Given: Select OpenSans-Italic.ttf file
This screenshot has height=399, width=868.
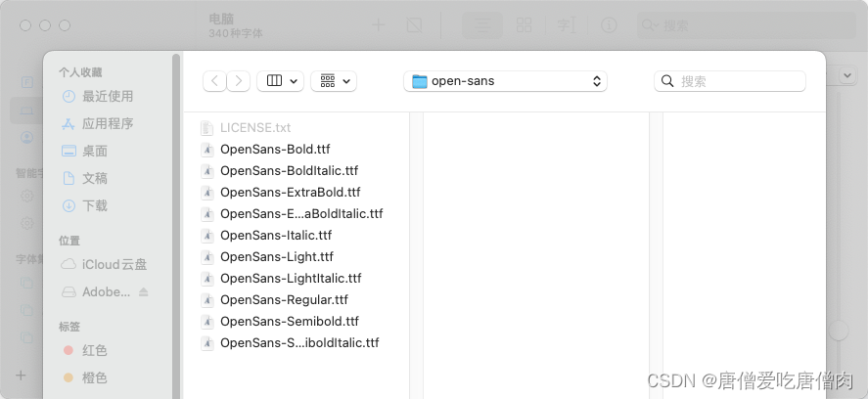Looking at the screenshot, I should pos(276,236).
